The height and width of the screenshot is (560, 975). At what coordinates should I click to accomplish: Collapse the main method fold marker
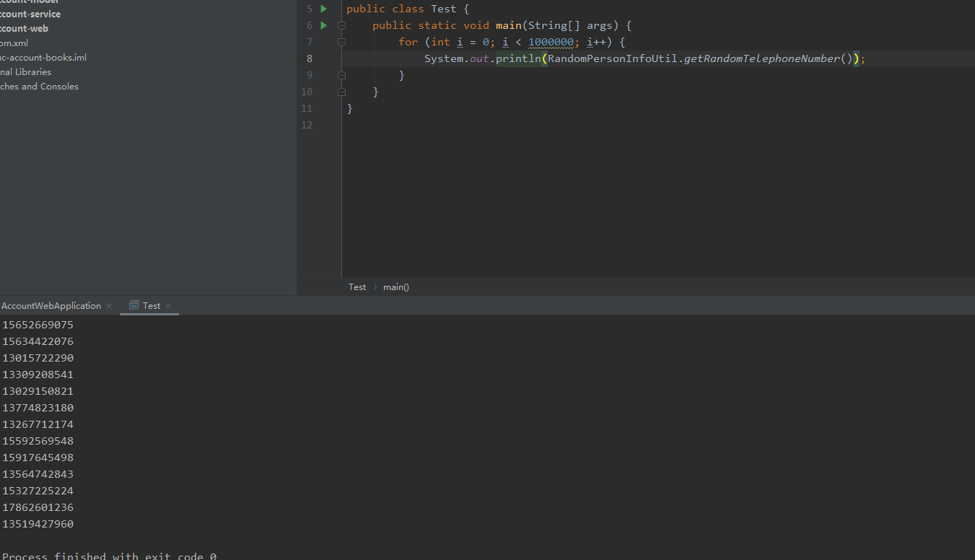[x=341, y=25]
